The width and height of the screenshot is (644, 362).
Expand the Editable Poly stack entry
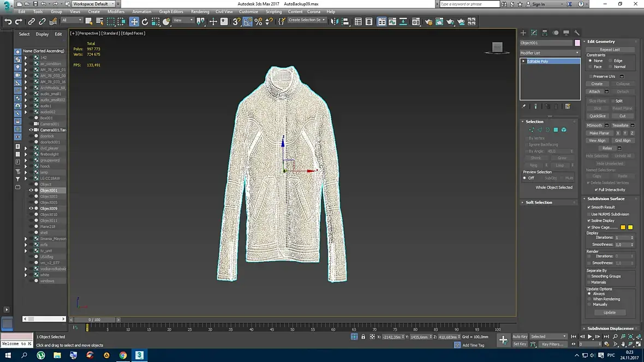tap(523, 61)
